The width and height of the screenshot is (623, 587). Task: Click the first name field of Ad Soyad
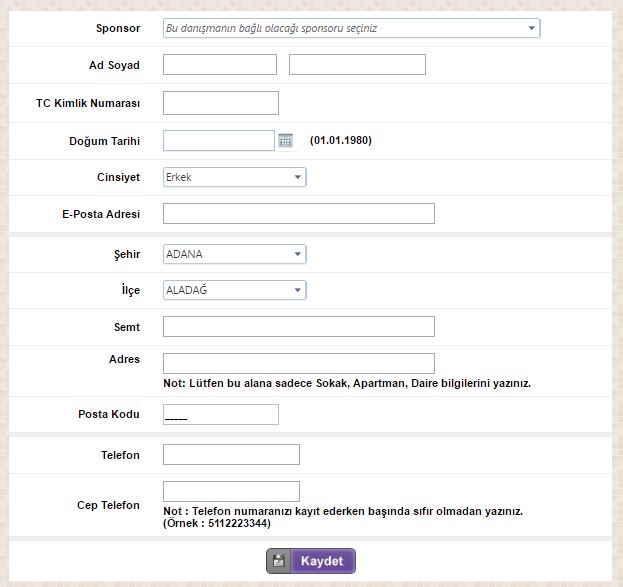[219, 65]
